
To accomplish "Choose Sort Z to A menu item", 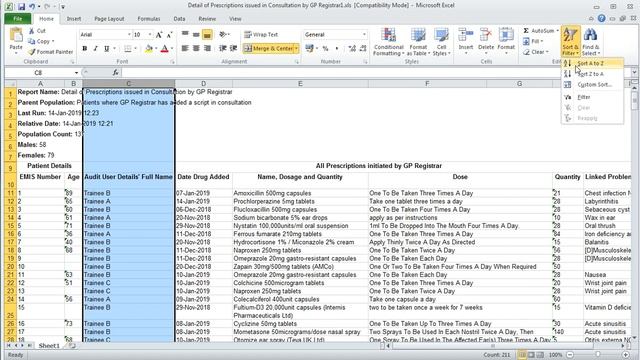I will (593, 74).
